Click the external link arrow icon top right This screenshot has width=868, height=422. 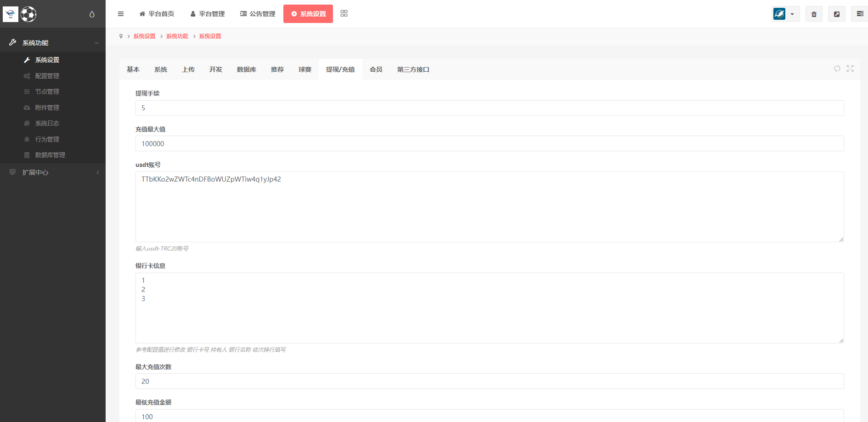coord(837,14)
